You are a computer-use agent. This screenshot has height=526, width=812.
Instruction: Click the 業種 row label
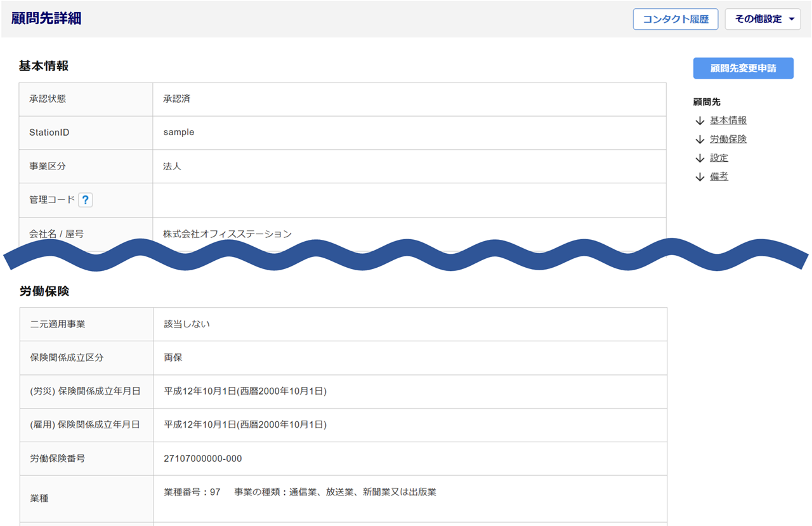click(x=39, y=499)
